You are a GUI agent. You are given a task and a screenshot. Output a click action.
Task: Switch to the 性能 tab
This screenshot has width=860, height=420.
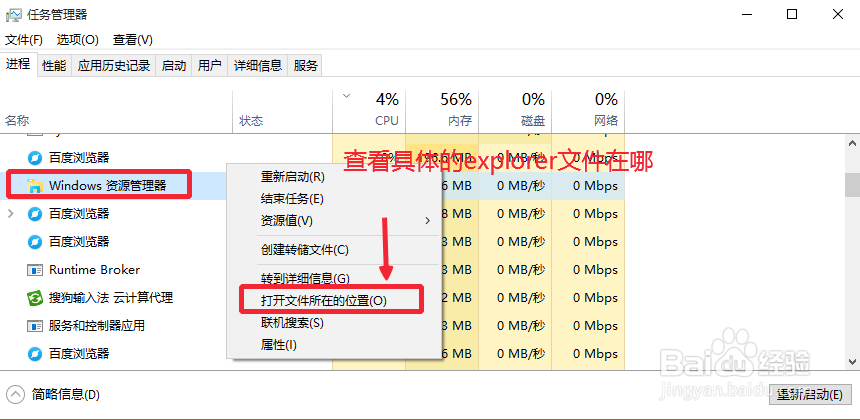[x=54, y=66]
